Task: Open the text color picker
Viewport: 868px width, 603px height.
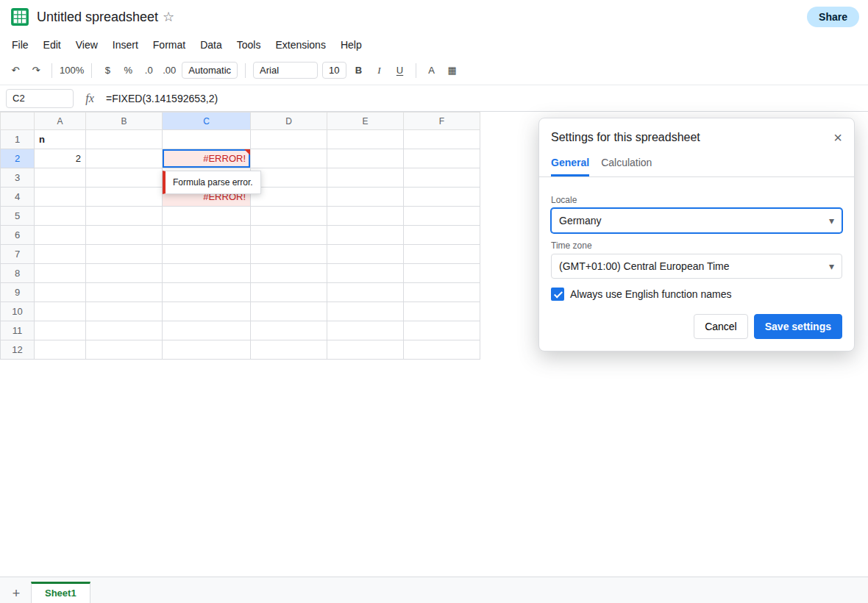Action: [x=431, y=71]
